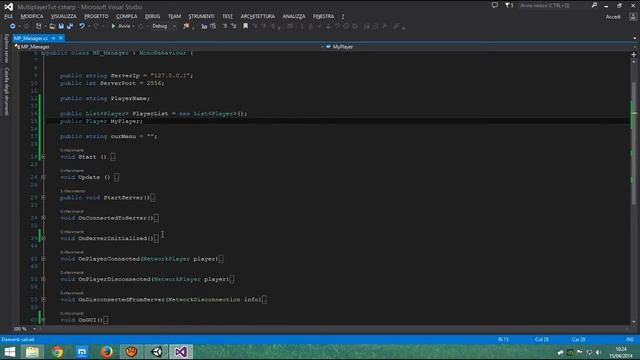Expand the collapsed OnGUI() method
640x360 pixels.
coord(43,320)
